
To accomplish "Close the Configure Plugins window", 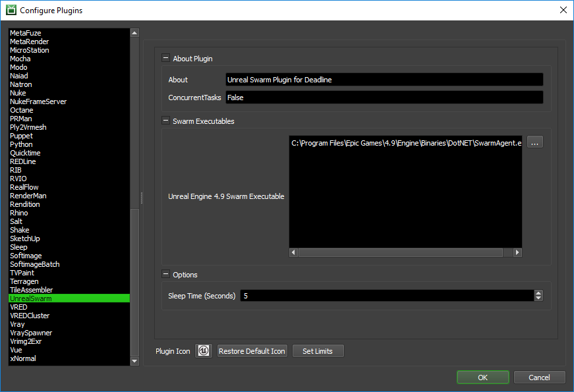I will 563,10.
